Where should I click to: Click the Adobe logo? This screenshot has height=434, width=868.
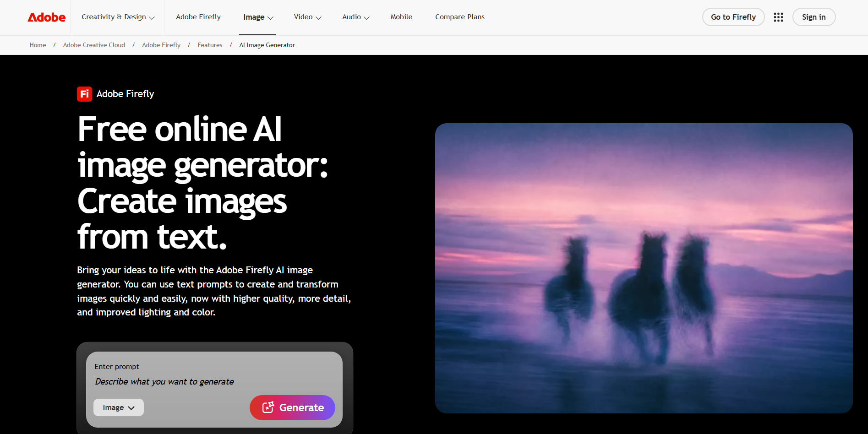click(x=47, y=17)
